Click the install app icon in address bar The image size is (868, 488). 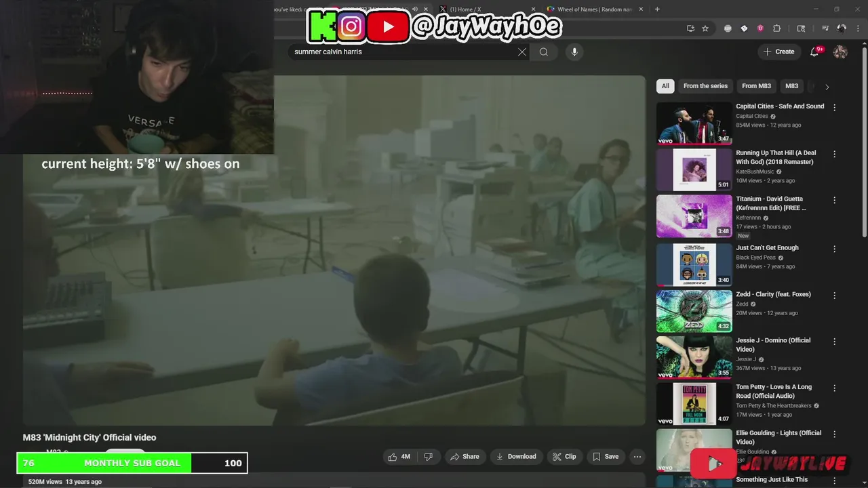pos(690,28)
